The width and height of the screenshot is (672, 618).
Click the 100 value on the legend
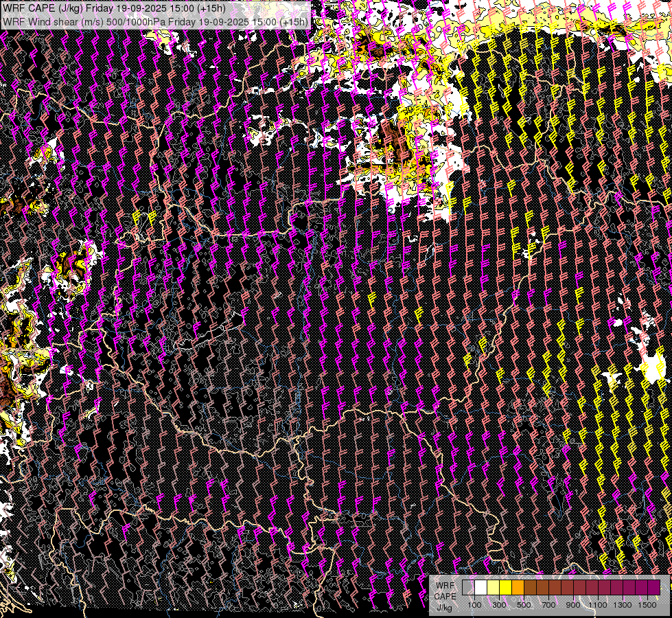pyautogui.click(x=474, y=605)
